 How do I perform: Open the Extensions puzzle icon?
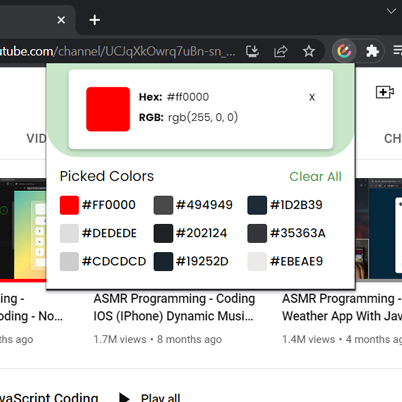pos(372,51)
